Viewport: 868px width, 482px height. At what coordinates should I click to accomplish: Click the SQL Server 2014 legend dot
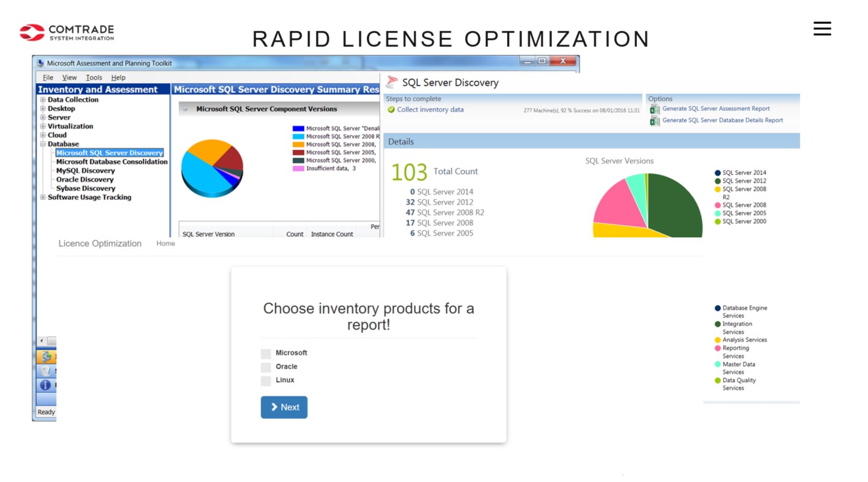pyautogui.click(x=718, y=173)
